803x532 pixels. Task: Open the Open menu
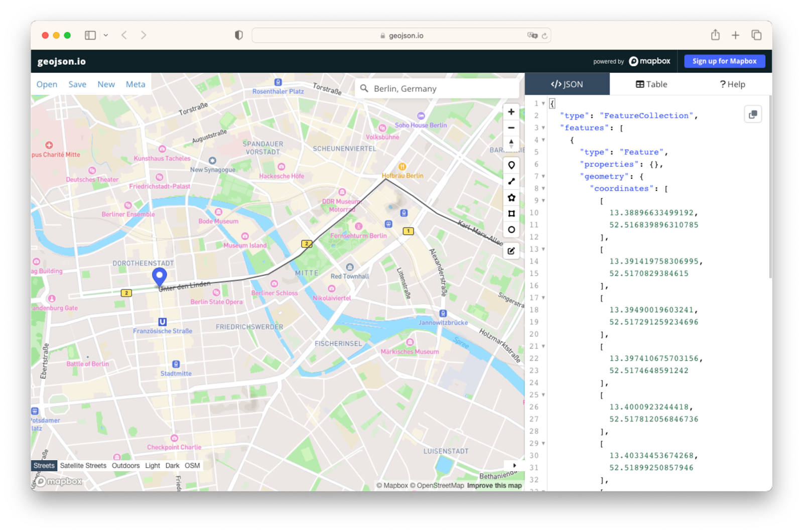point(47,84)
